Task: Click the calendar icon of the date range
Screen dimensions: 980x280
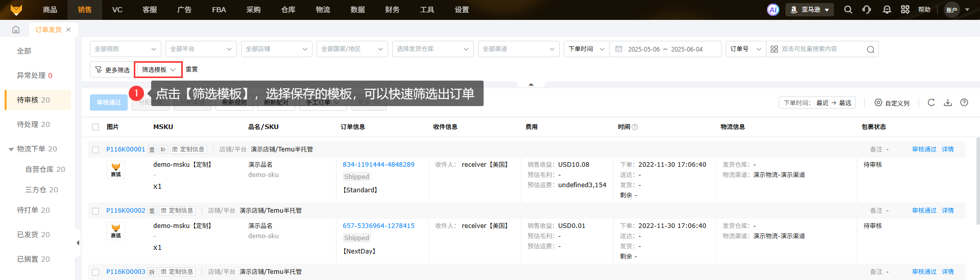Action: pyautogui.click(x=618, y=49)
